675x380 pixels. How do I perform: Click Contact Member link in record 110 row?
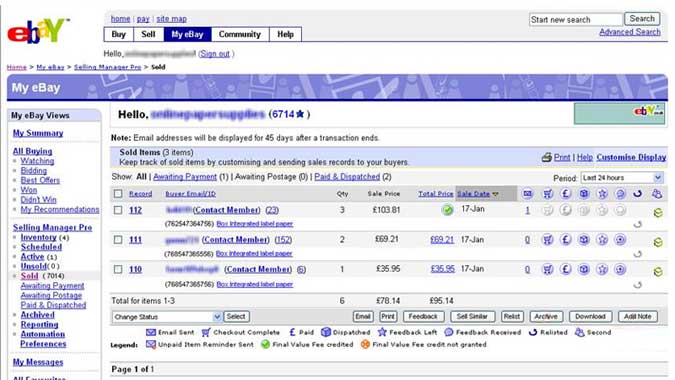258,269
